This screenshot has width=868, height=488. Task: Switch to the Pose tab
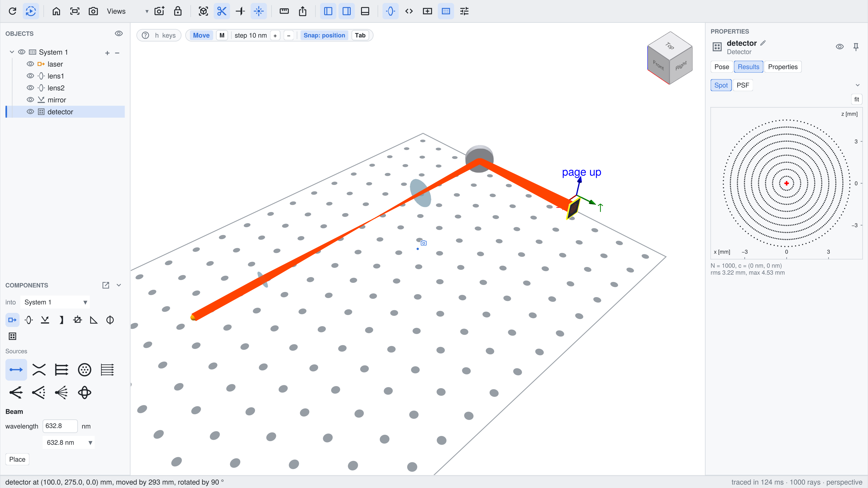[x=722, y=67]
